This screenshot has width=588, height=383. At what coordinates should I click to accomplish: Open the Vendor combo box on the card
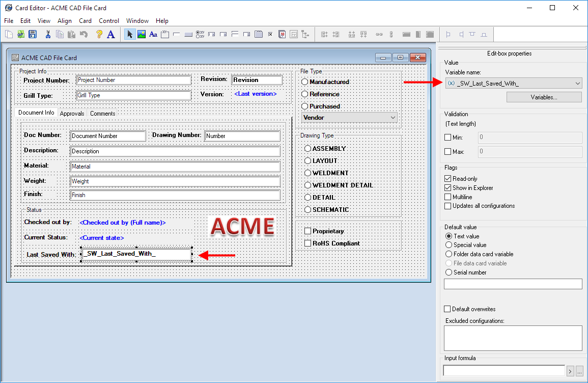point(393,117)
